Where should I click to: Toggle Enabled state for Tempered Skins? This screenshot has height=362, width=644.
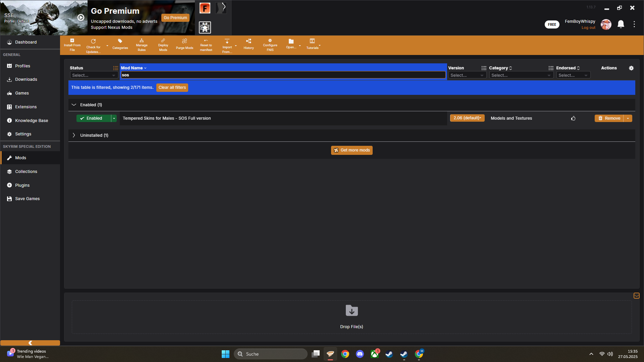[94, 118]
